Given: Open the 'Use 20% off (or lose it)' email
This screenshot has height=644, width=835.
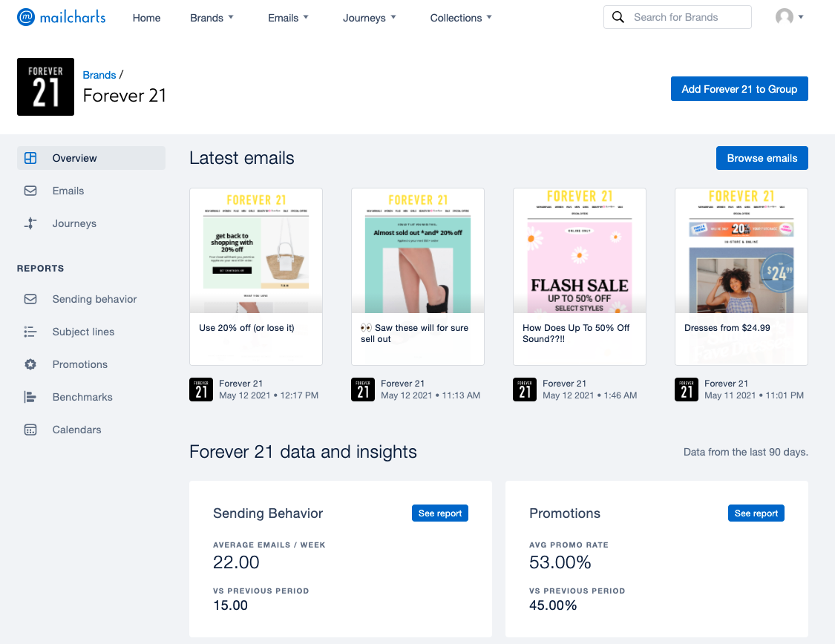Looking at the screenshot, I should [256, 276].
